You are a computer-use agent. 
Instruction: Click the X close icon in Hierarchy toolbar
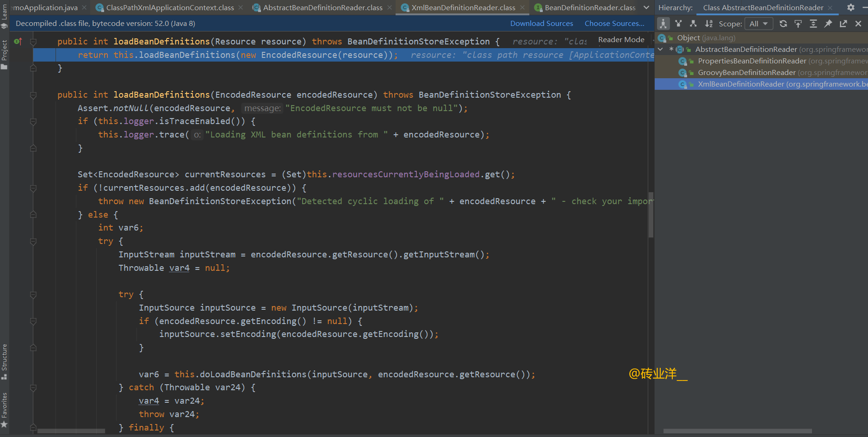point(858,24)
